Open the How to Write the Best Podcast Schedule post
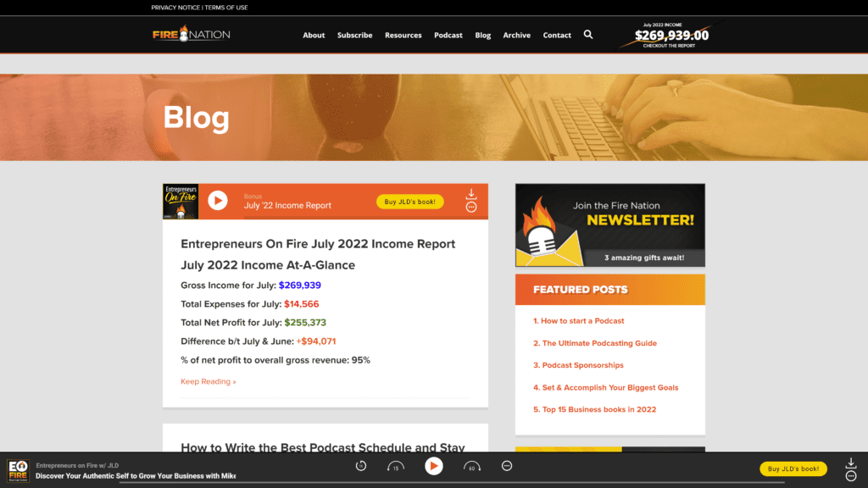The height and width of the screenshot is (488, 868). tap(323, 447)
